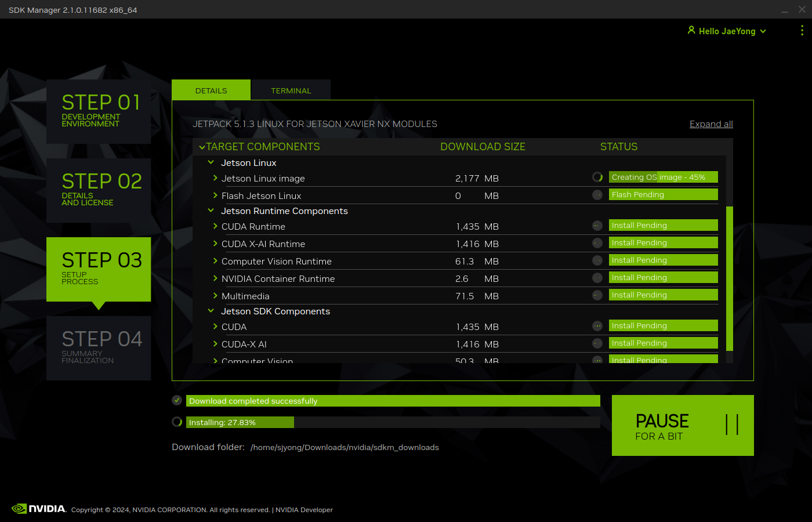Click the CUDA SDK pending status icon
812x522 pixels.
click(597, 326)
